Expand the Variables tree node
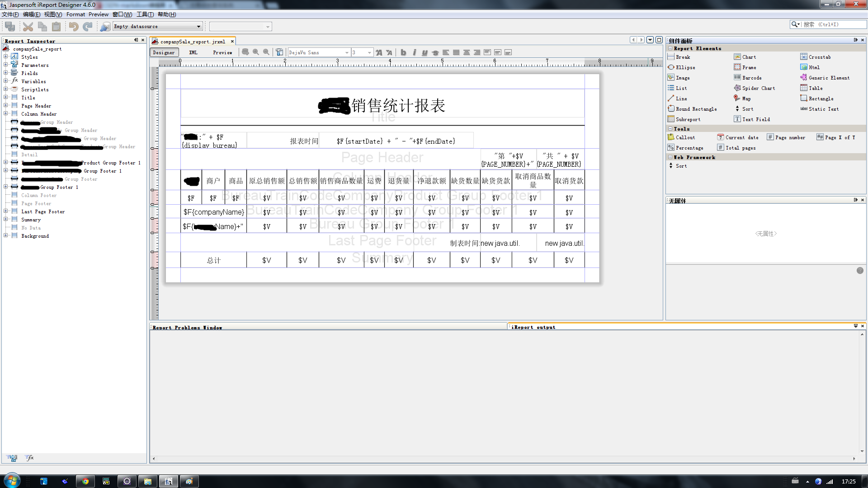Screen dimensions: 868x488 pos(6,81)
